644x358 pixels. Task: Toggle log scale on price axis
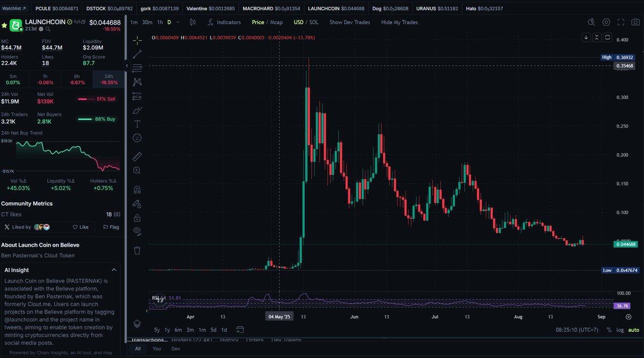point(620,330)
